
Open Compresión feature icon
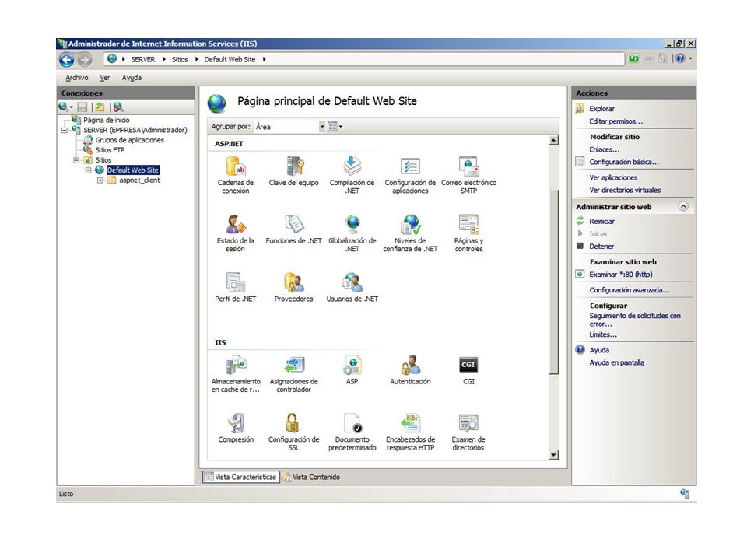point(235,428)
